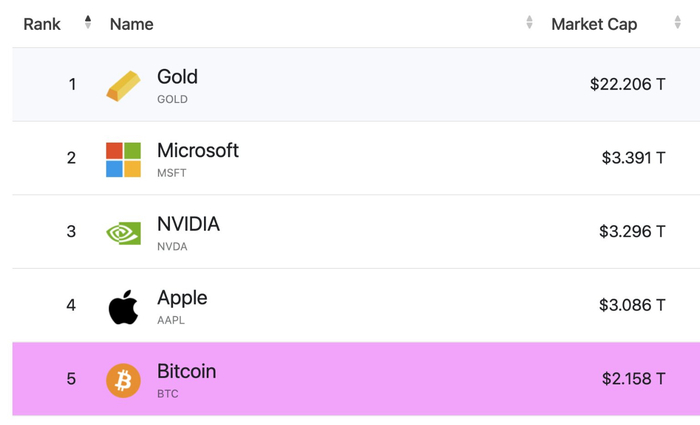Click the MSFT ticker symbol
Viewport: 700px width, 425px height.
click(x=172, y=173)
